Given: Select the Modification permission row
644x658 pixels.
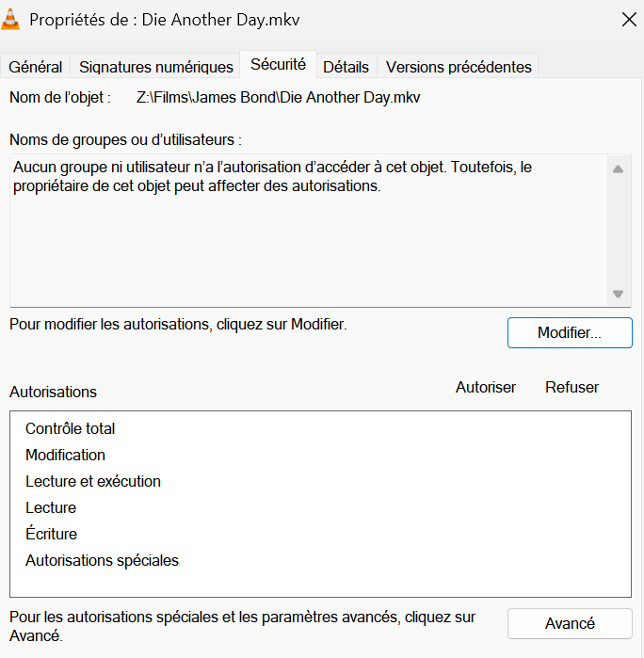Looking at the screenshot, I should [x=320, y=455].
